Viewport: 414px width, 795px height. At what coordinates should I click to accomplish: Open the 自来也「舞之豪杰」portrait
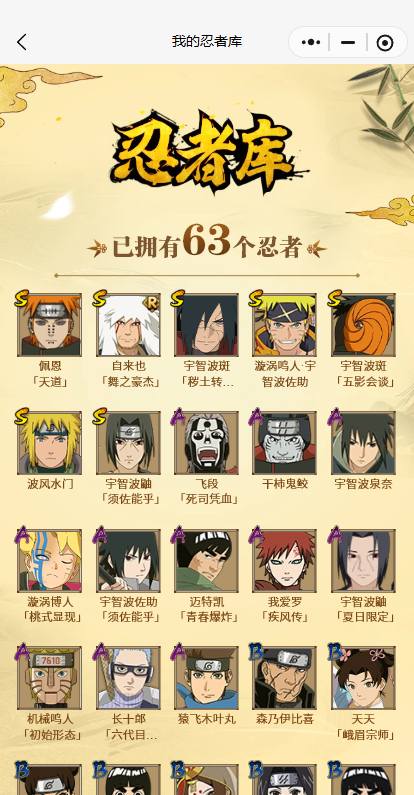(x=128, y=325)
